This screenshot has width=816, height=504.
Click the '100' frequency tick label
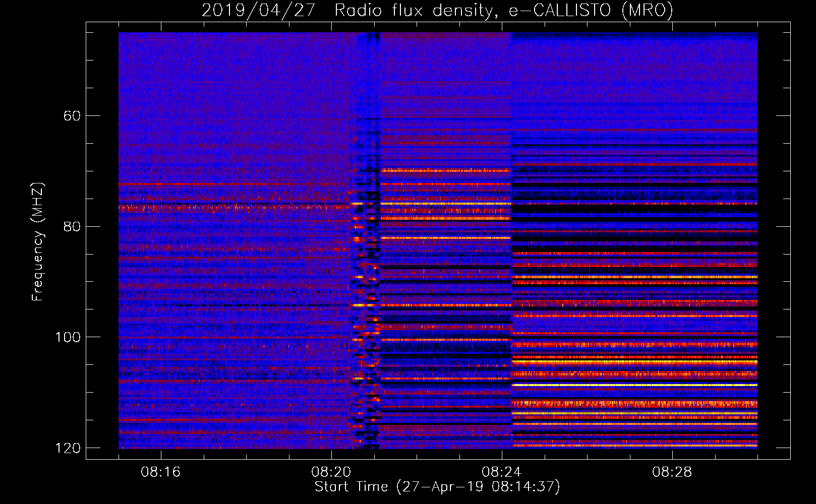click(x=68, y=337)
